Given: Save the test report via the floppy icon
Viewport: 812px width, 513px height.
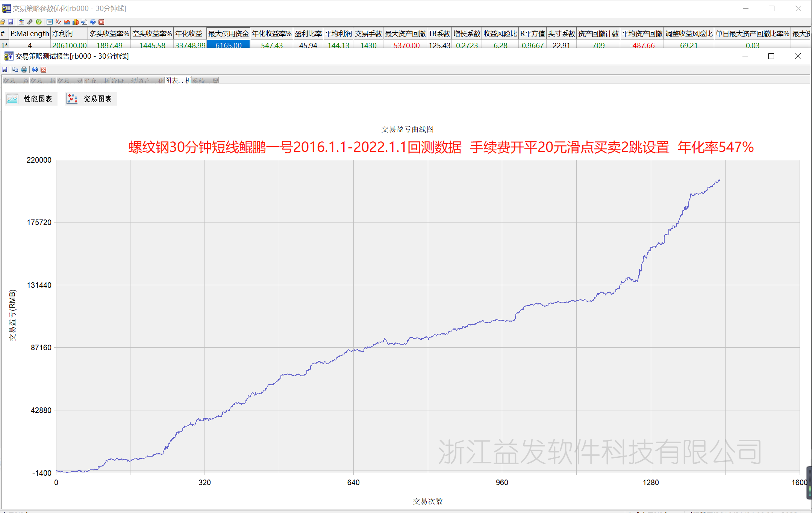Looking at the screenshot, I should click(5, 70).
